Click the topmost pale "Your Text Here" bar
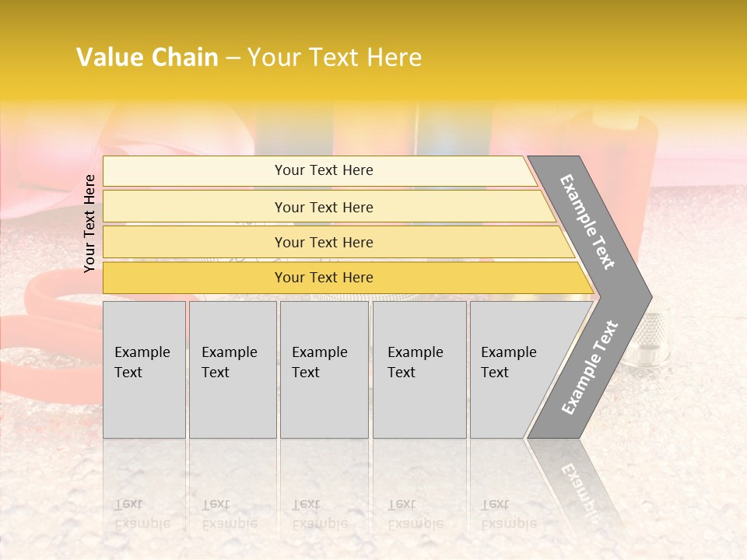 [324, 170]
